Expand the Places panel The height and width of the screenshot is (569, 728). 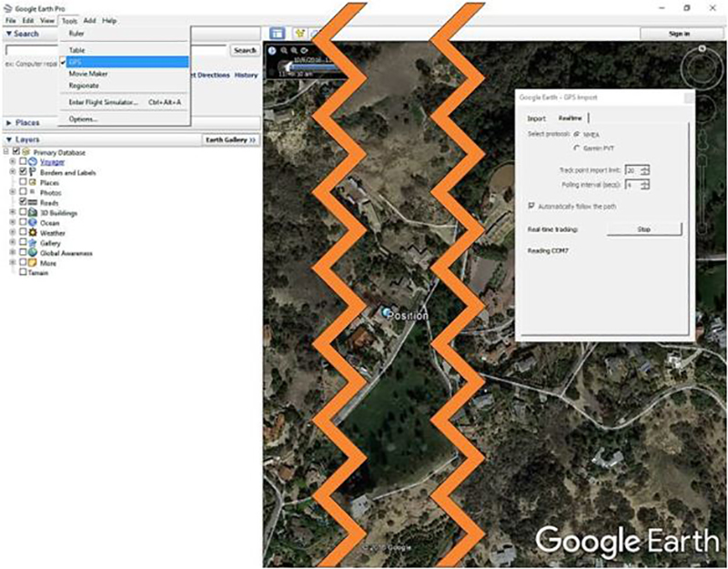pyautogui.click(x=9, y=123)
